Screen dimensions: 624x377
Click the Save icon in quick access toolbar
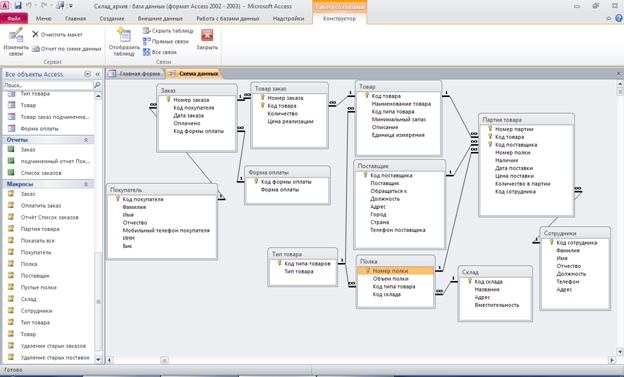pos(18,6)
